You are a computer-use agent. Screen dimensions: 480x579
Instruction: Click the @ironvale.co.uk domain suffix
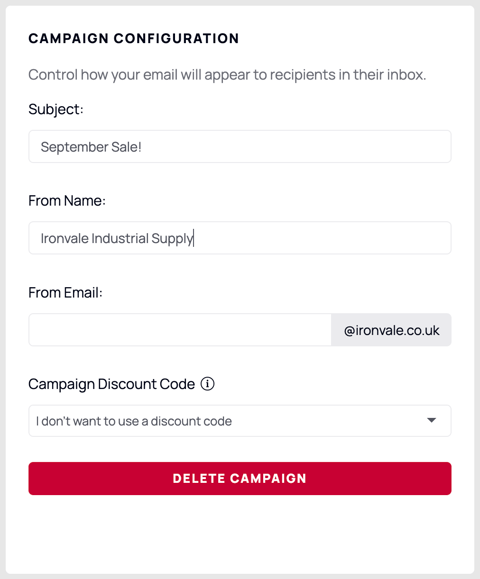[x=391, y=330]
